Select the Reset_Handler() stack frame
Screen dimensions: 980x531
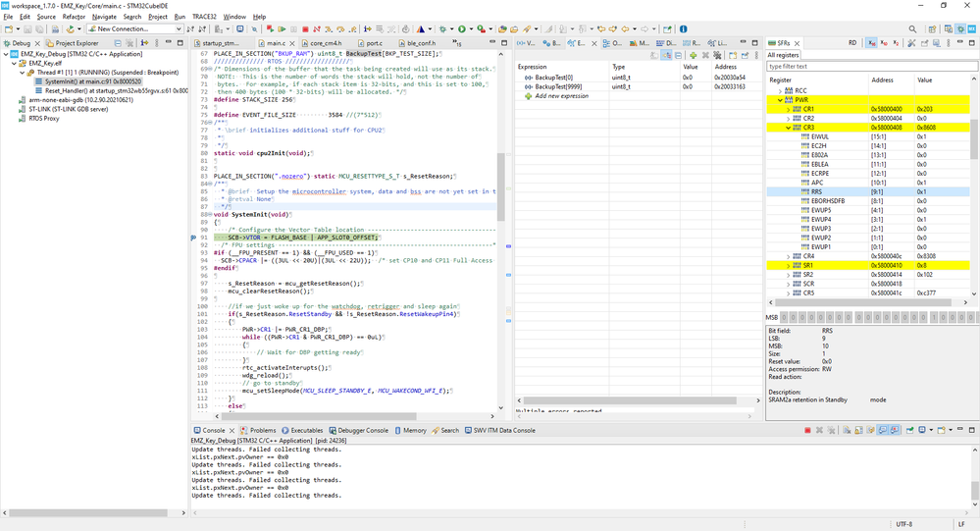111,90
